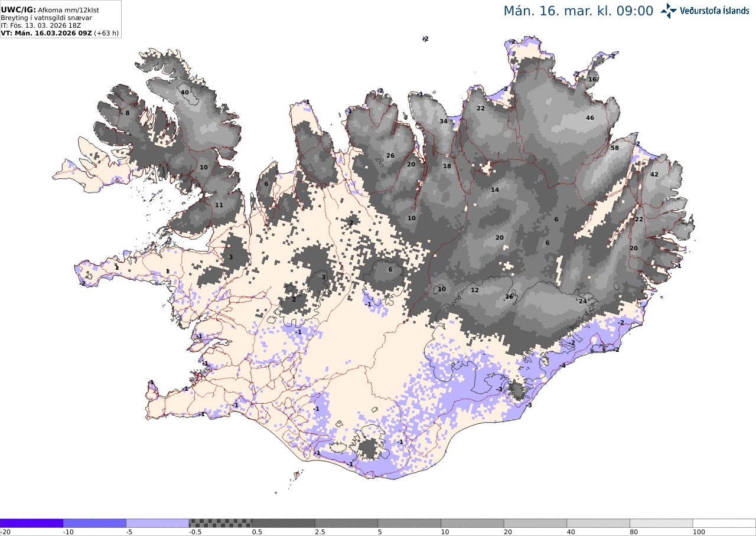Pick the checkered -0.5 to 0.5 legend swatch
Viewport: 756px width, 536px height.
(x=220, y=523)
